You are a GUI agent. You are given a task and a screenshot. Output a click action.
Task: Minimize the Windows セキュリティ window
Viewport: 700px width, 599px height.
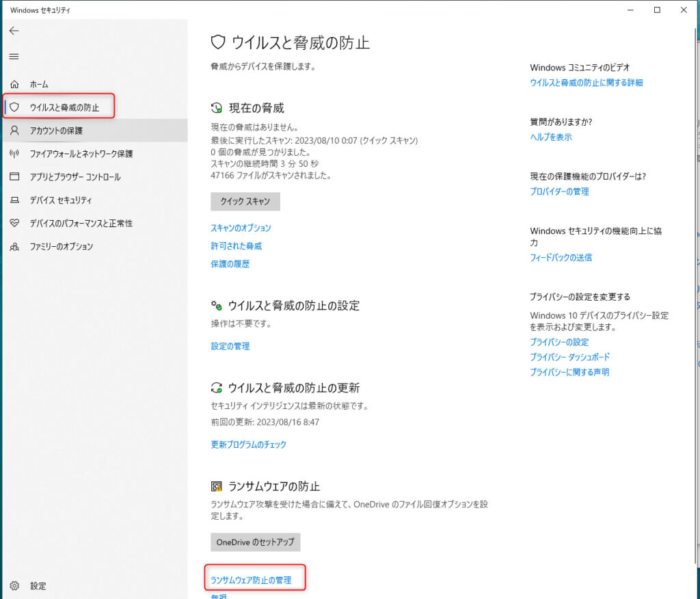point(630,10)
